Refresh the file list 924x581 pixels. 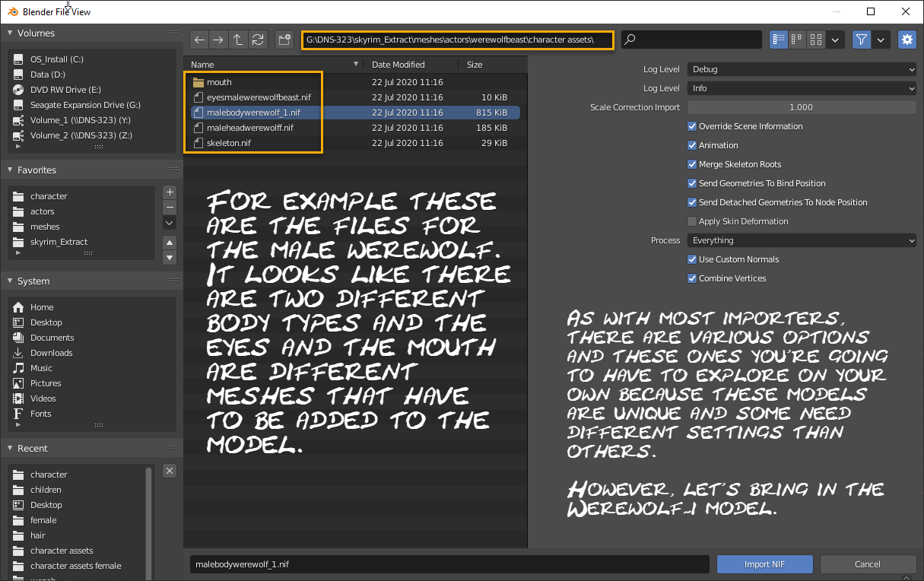click(x=258, y=40)
